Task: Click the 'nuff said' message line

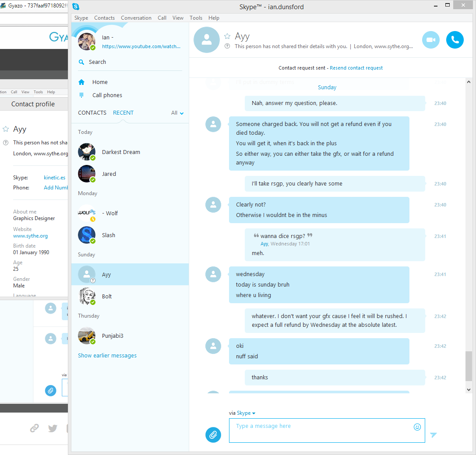Action: (x=247, y=357)
